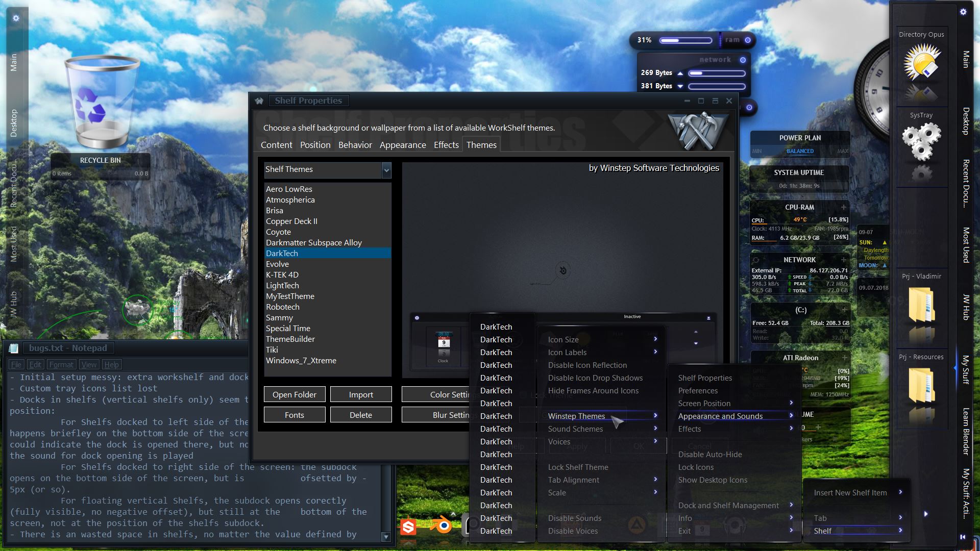Open the Shelf Themes dropdown
Viewport: 980px width, 551px height.
click(386, 170)
